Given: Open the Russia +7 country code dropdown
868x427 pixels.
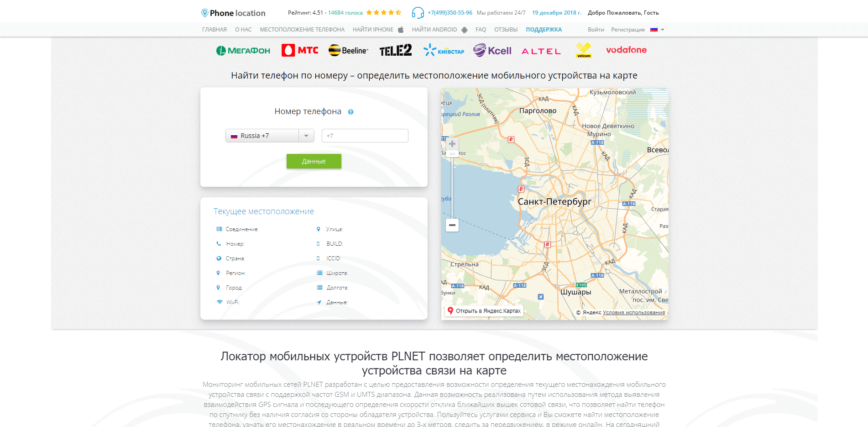Looking at the screenshot, I should pos(270,136).
